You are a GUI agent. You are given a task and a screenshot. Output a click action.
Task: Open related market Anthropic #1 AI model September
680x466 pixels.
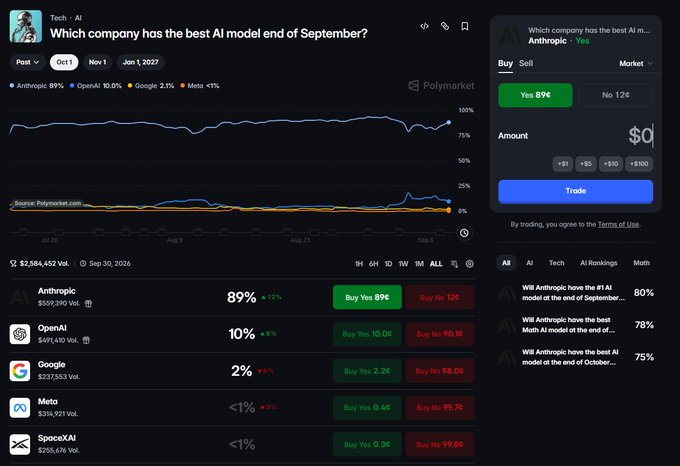(x=575, y=293)
